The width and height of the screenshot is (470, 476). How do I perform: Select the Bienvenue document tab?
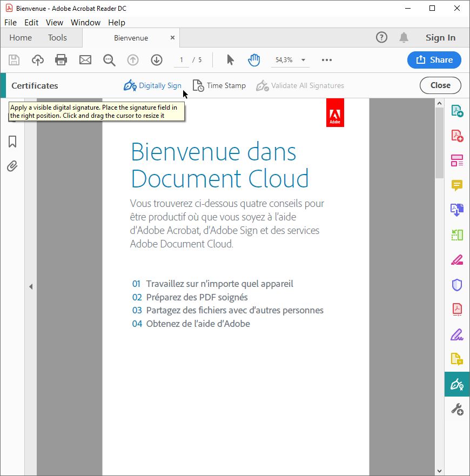pyautogui.click(x=131, y=38)
